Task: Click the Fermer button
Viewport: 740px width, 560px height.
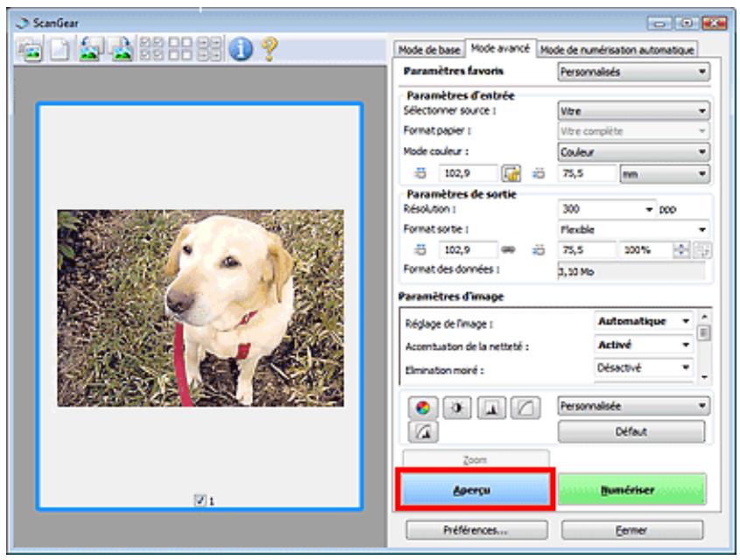Action: [632, 530]
